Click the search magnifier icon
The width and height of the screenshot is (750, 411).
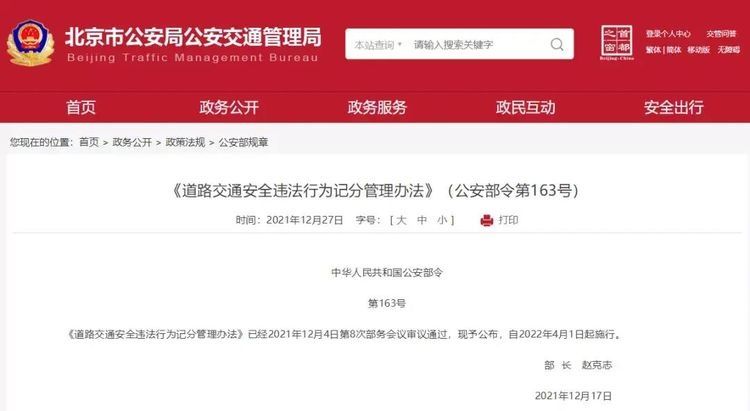click(x=557, y=44)
